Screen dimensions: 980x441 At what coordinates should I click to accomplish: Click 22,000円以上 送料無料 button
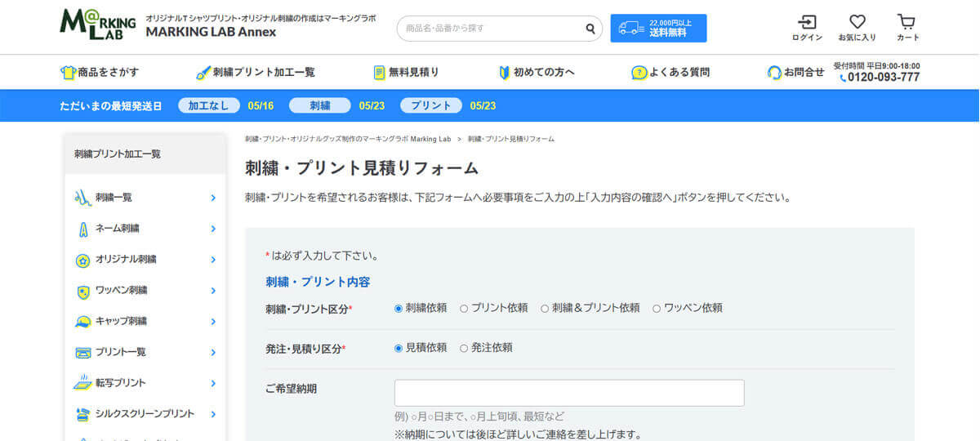coord(658,28)
